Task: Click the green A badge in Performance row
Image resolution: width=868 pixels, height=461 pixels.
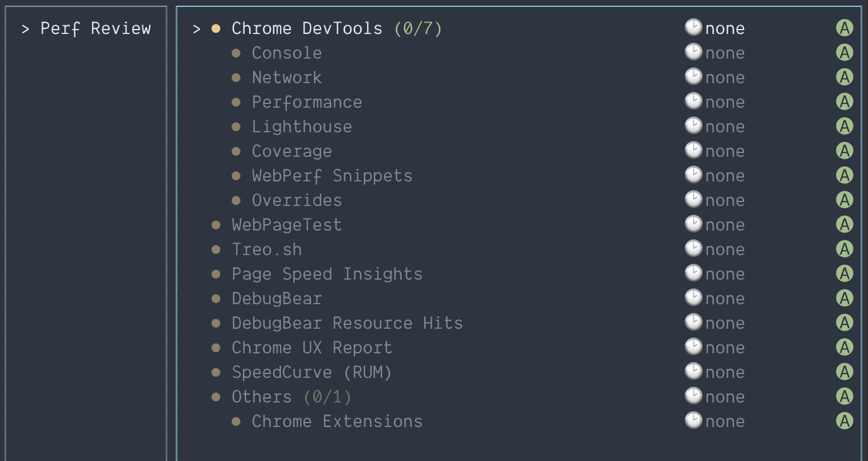Action: (x=844, y=102)
